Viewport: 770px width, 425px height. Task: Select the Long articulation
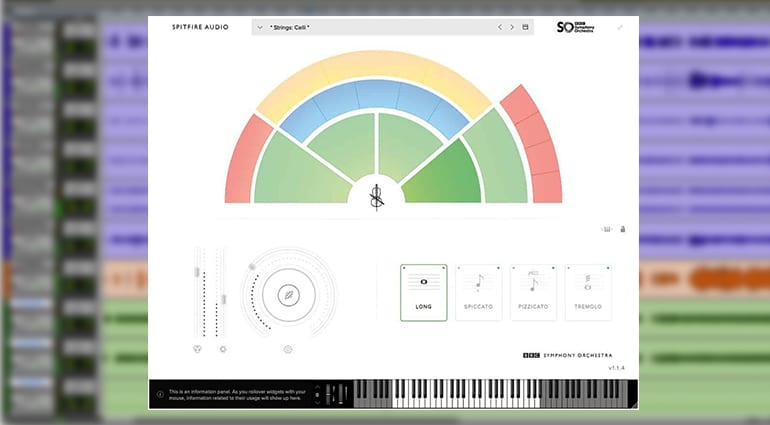click(x=424, y=293)
